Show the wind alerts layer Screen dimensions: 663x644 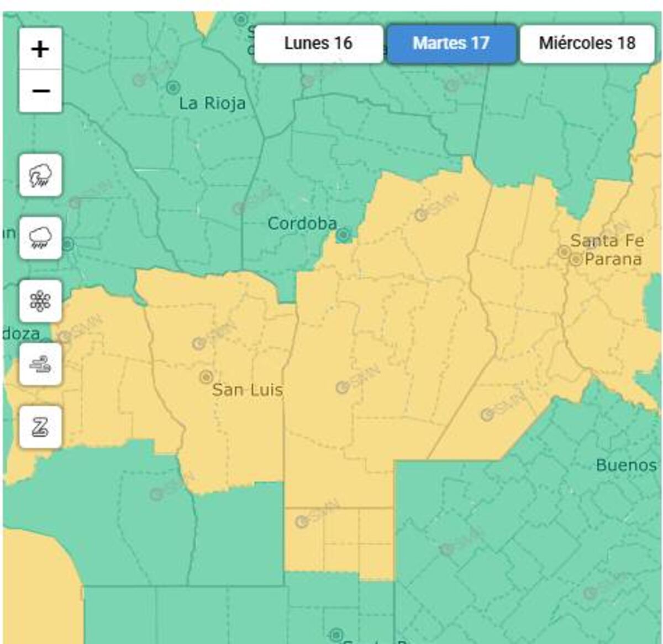click(x=40, y=364)
